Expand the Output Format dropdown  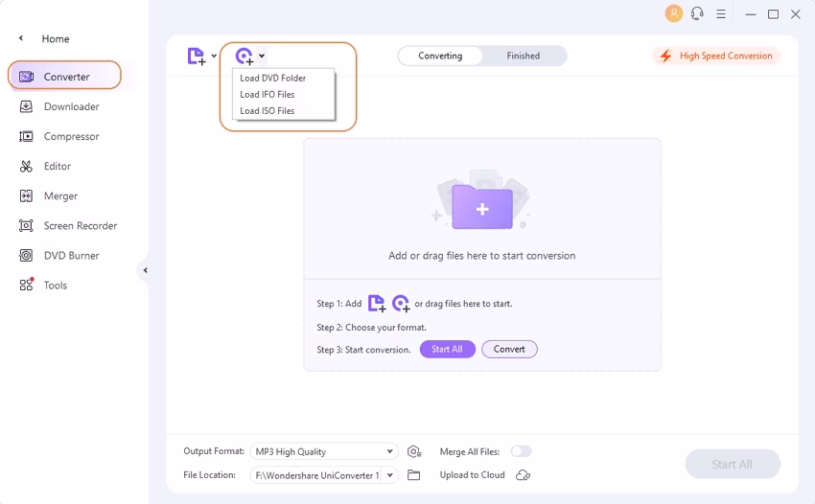pyautogui.click(x=390, y=451)
